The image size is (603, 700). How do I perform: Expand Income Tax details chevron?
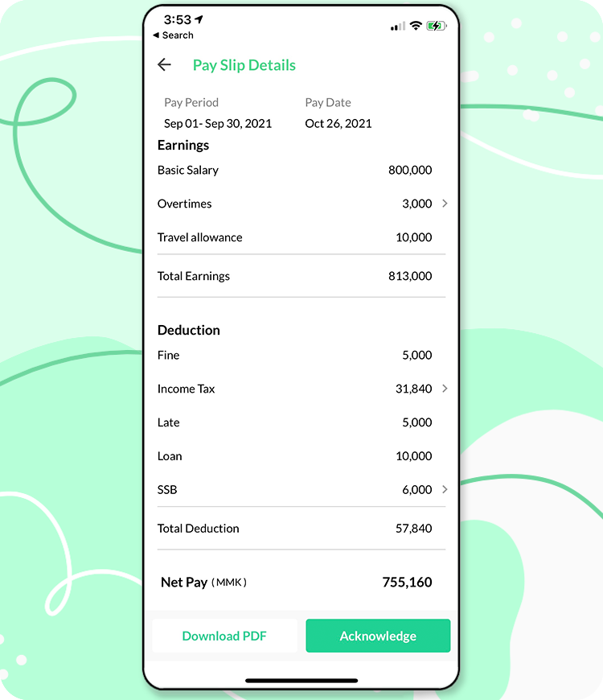pos(445,389)
